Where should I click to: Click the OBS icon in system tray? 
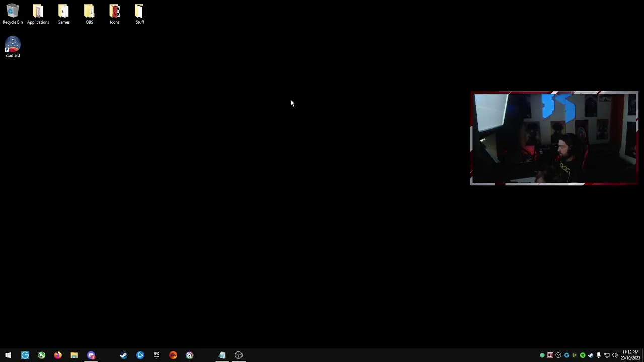[558, 355]
